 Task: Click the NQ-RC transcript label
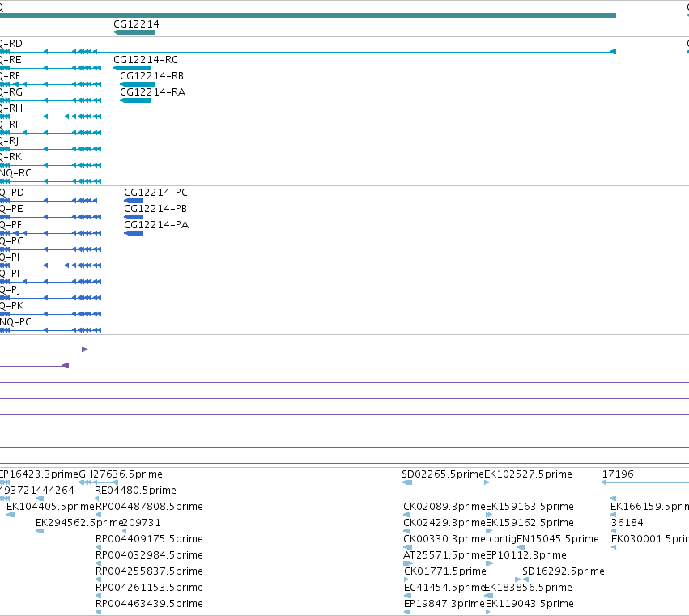(15, 173)
